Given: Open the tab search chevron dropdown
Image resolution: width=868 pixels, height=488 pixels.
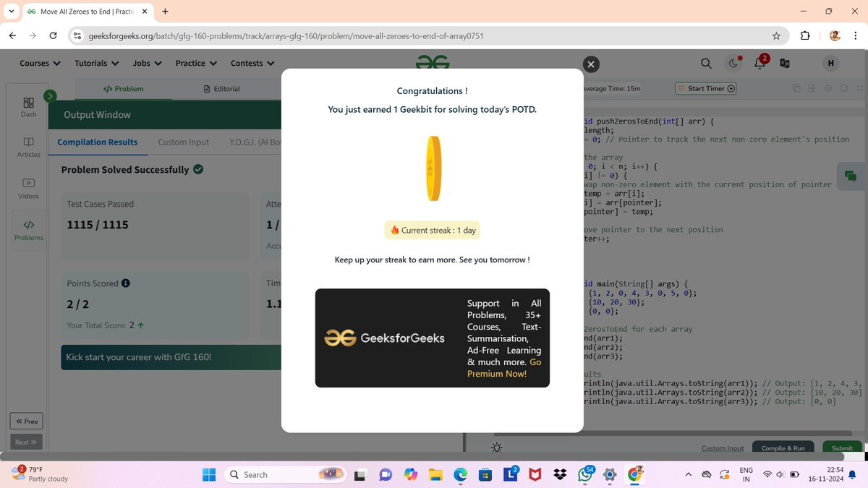Looking at the screenshot, I should [12, 11].
